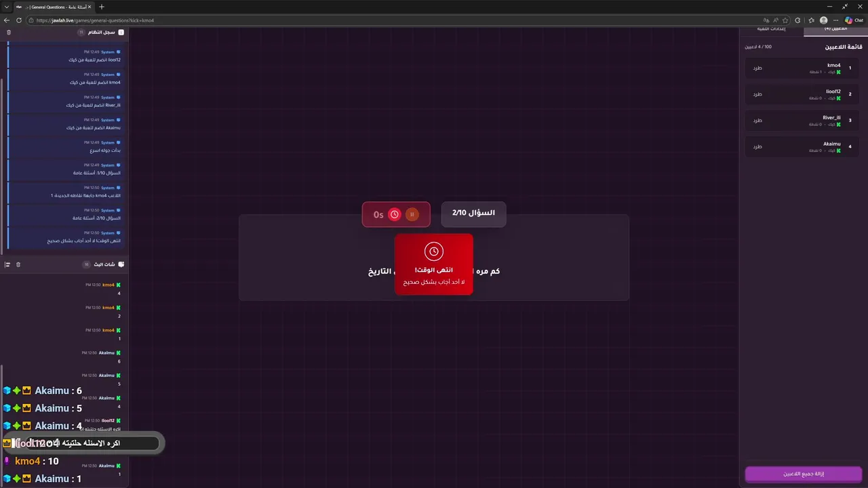Click the browser refresh extension icon
The width and height of the screenshot is (868, 488).
[x=799, y=20]
